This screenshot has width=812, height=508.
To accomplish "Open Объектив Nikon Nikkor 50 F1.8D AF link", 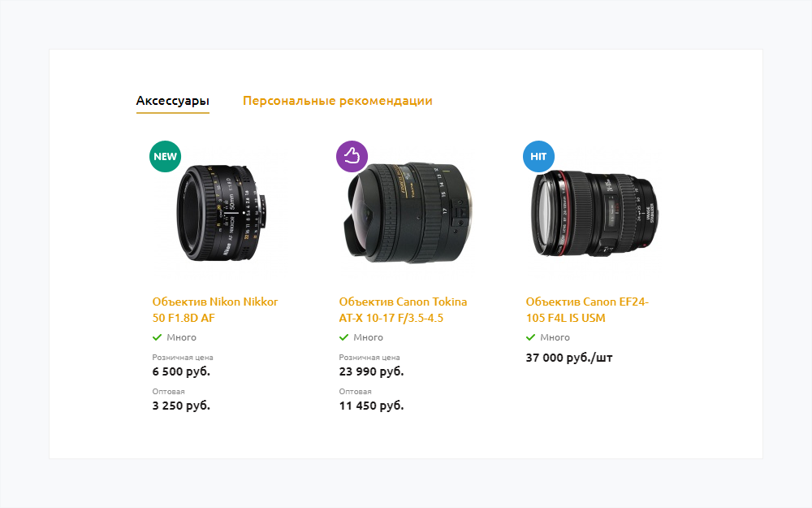I will (215, 310).
